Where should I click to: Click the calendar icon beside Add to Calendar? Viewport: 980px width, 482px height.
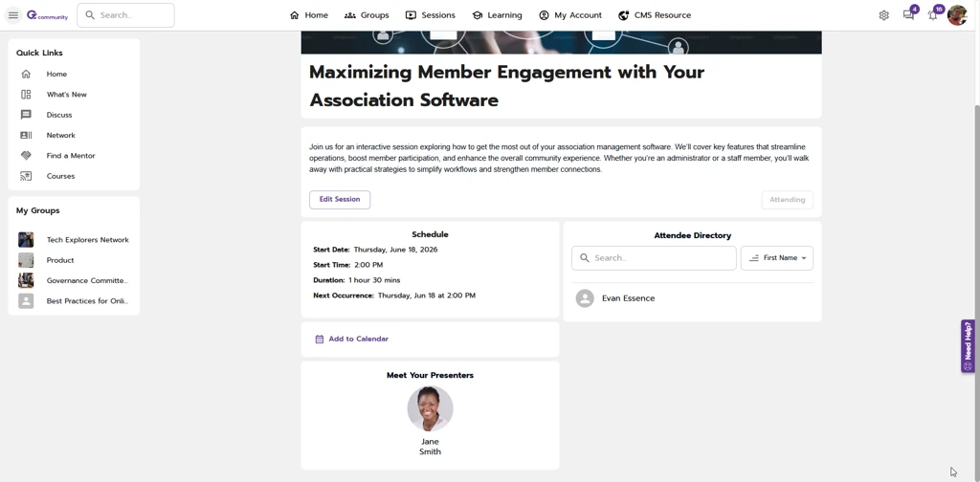(x=320, y=340)
